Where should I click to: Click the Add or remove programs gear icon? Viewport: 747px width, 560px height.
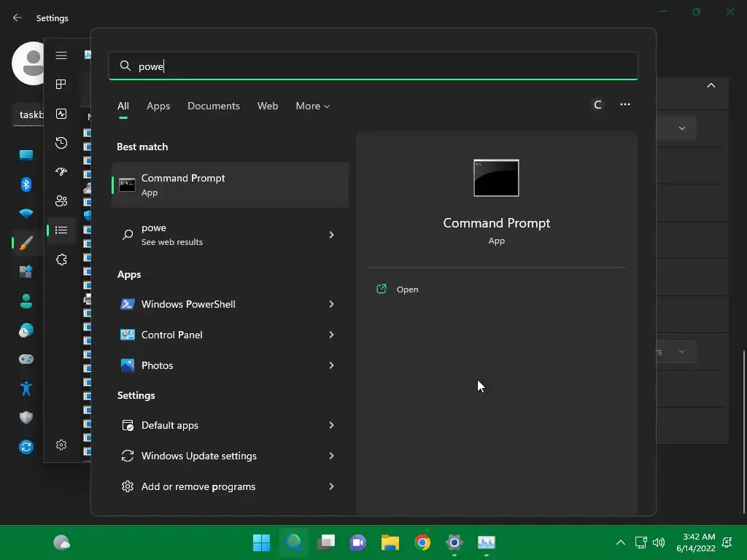point(127,486)
